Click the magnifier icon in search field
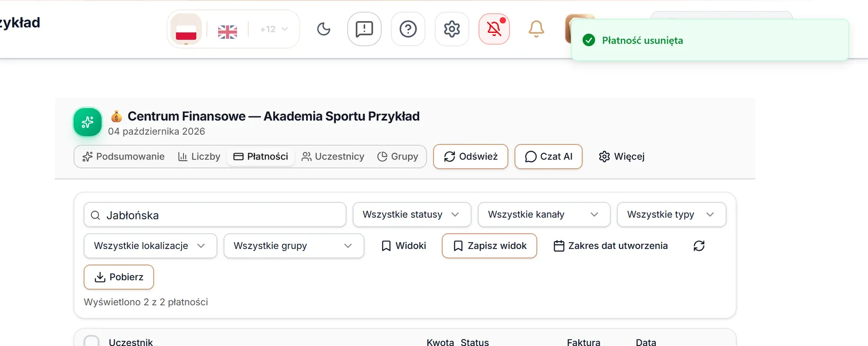 [x=95, y=215]
